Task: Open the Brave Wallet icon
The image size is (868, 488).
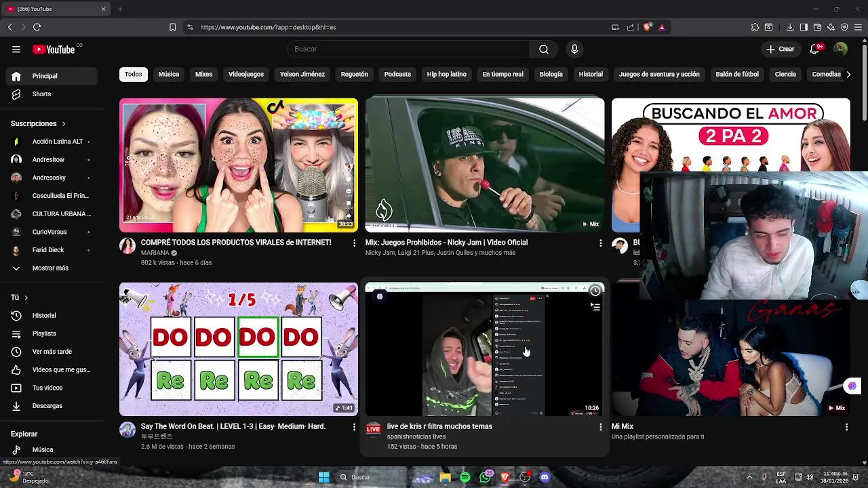Action: (x=817, y=27)
